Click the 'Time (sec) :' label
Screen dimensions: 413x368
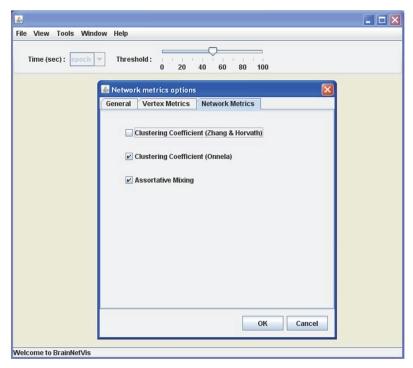pos(47,59)
